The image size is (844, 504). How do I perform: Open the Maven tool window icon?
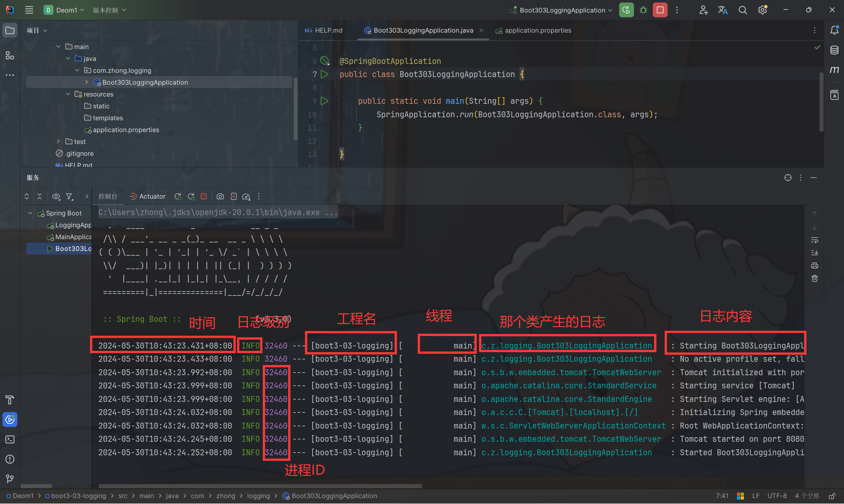(x=834, y=70)
